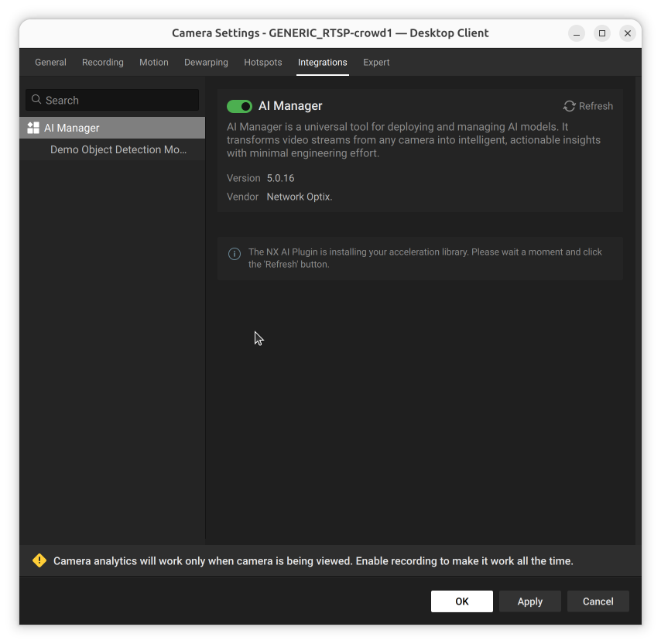This screenshot has height=644, width=661.
Task: Click the Integrations tab
Action: [323, 63]
